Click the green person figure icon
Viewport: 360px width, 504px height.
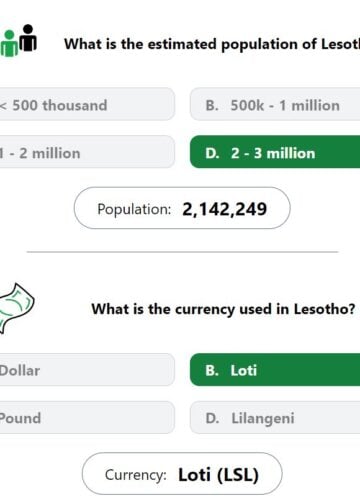pyautogui.click(x=9, y=44)
